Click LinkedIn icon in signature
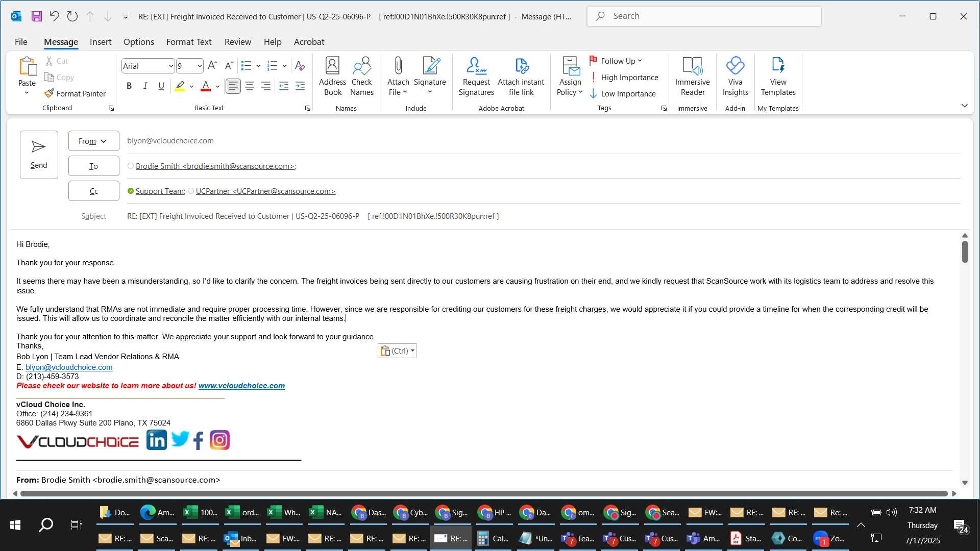The width and height of the screenshot is (980, 551). tap(156, 440)
